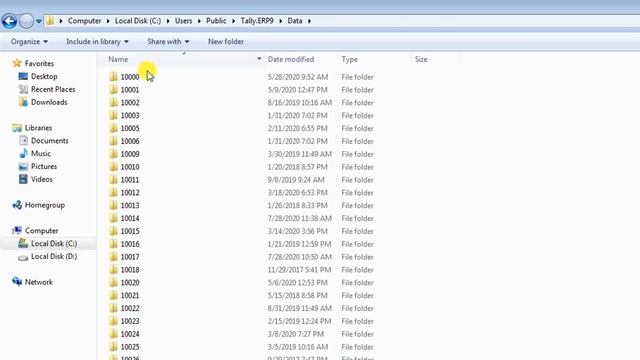The width and height of the screenshot is (640, 360).
Task: Click File folder type of 10025 row
Action: click(358, 347)
